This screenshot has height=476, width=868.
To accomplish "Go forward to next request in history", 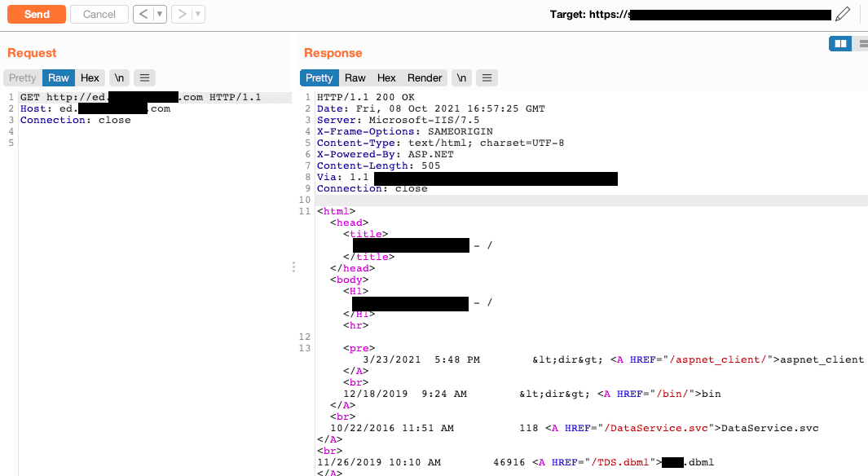I will [182, 14].
